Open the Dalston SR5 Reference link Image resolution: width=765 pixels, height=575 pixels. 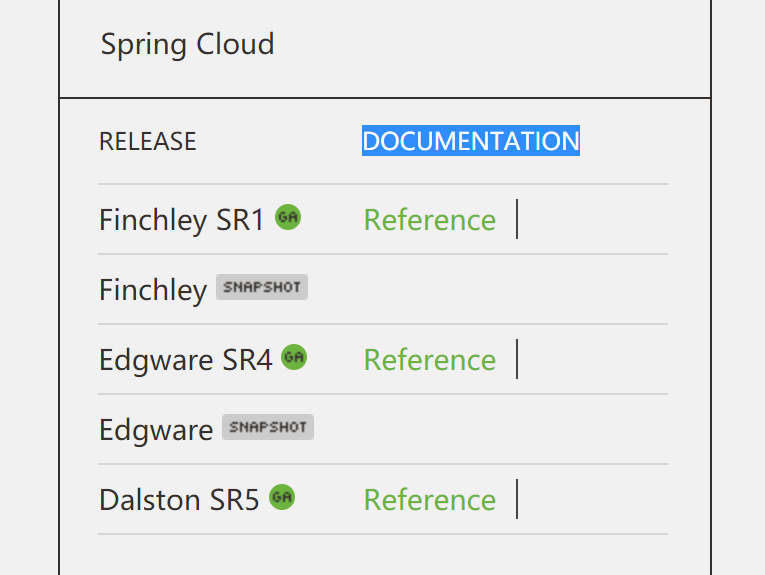coord(430,500)
